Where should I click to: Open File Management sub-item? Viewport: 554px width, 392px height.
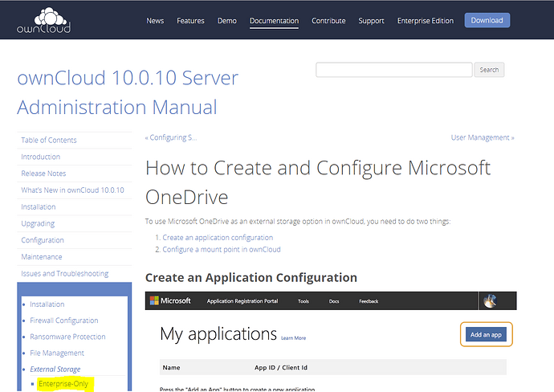(57, 353)
